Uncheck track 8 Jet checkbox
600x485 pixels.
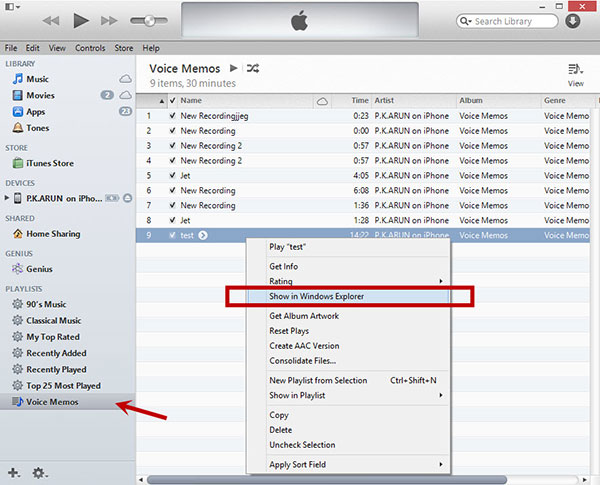click(x=173, y=220)
